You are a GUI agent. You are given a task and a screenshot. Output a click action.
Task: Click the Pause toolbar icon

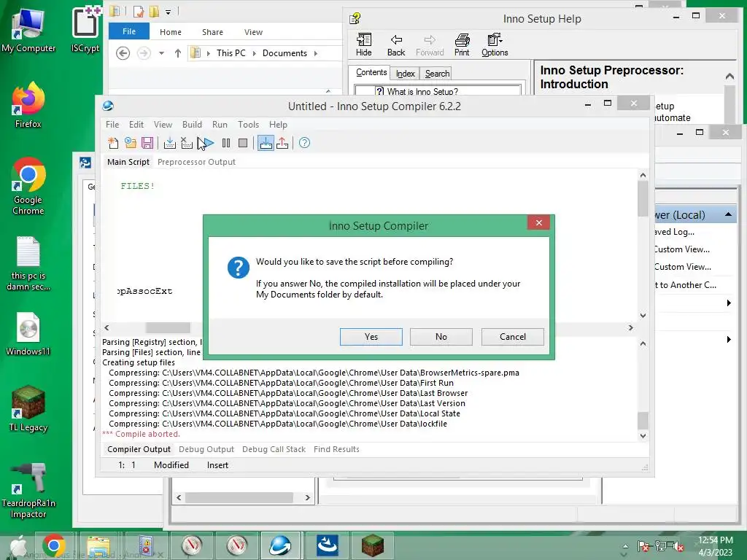point(226,143)
